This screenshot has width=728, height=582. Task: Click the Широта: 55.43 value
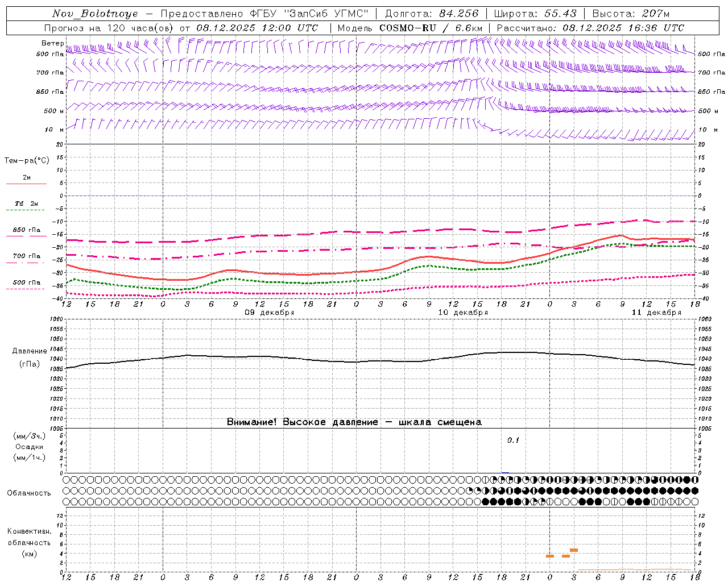(x=535, y=14)
